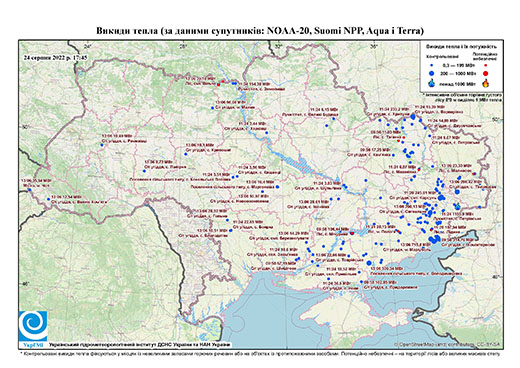Click the big blue dot labeled 13:06 309,34 МВт
This screenshot has width=520, height=368.
369,263
